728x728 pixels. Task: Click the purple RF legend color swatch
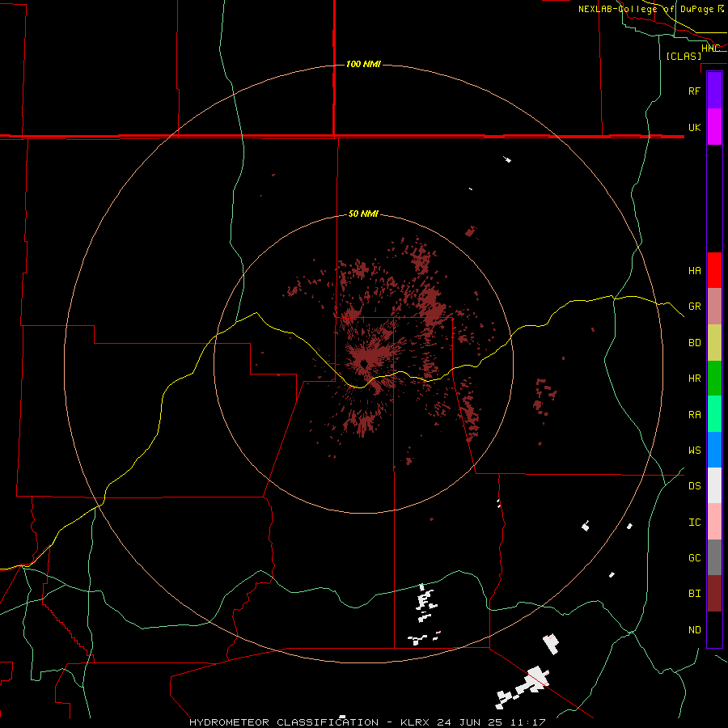coord(714,91)
